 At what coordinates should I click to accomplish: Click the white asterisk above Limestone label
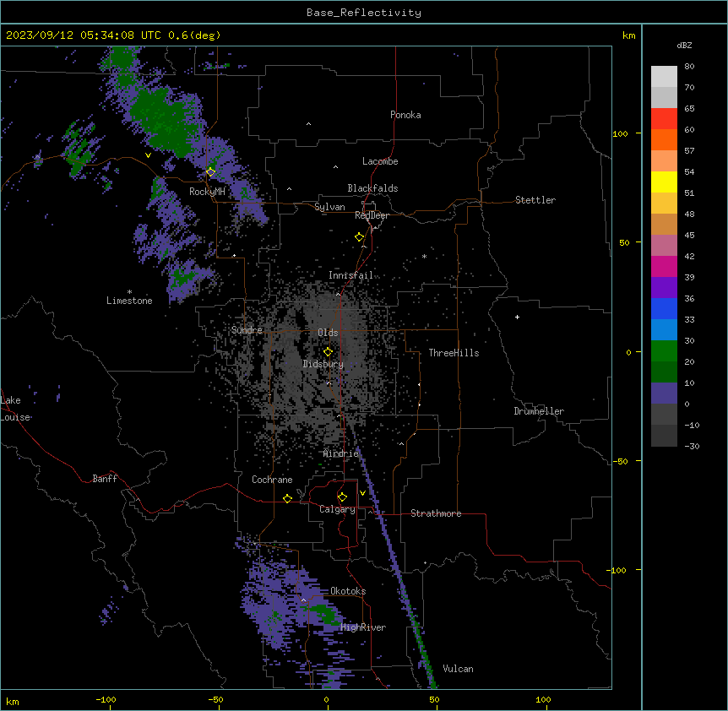[x=129, y=292]
